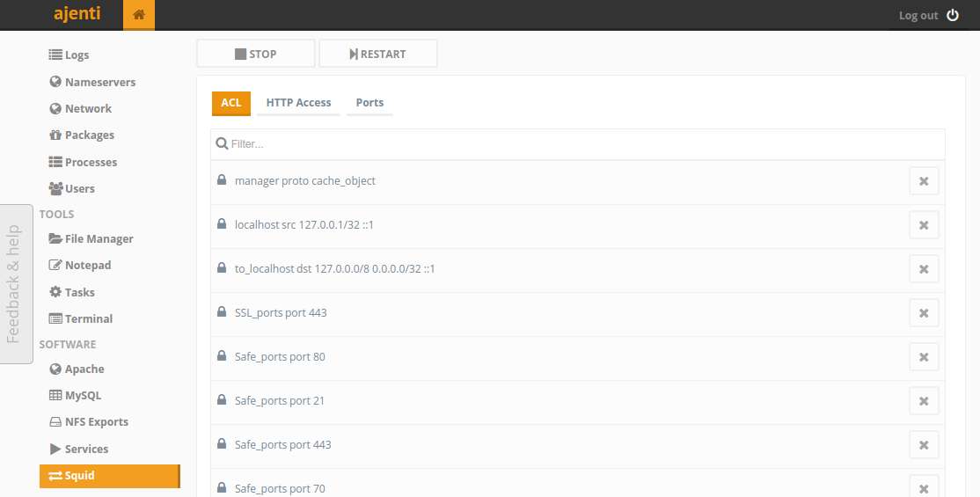Select the 'Safe_ports port 80' text
This screenshot has width=980, height=497.
pyautogui.click(x=280, y=357)
